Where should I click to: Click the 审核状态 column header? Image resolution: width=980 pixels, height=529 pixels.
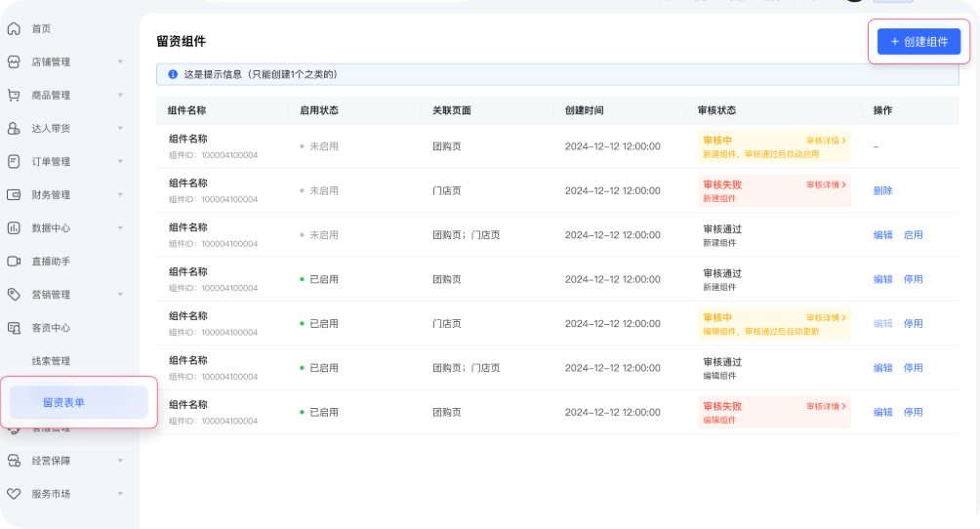tap(716, 110)
